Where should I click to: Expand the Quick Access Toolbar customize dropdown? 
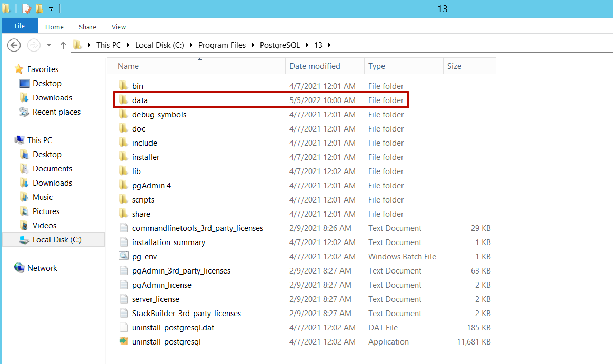[x=51, y=8]
